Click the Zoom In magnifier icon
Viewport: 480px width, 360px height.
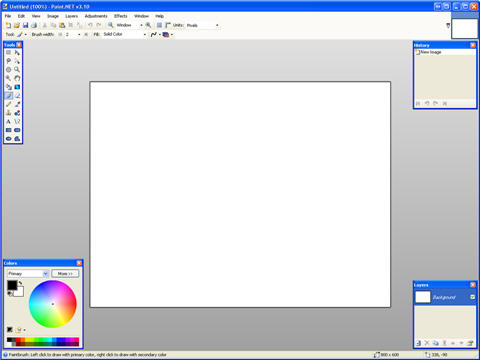click(x=148, y=25)
